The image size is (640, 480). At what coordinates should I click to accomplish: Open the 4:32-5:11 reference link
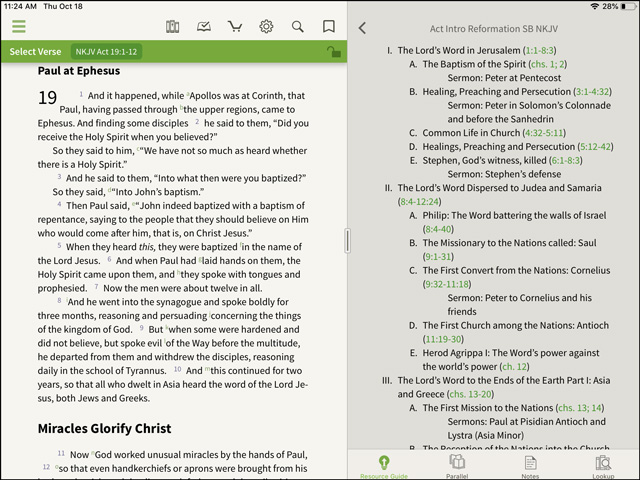(x=544, y=133)
